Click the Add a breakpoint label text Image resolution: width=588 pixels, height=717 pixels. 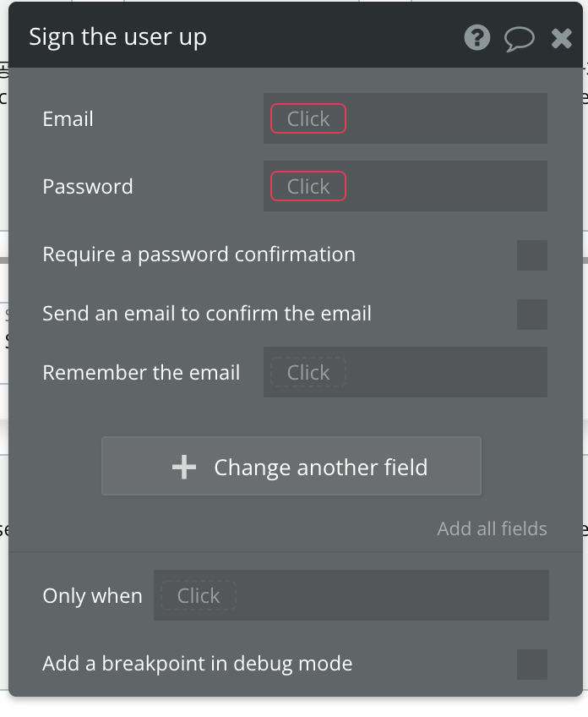pyautogui.click(x=197, y=664)
